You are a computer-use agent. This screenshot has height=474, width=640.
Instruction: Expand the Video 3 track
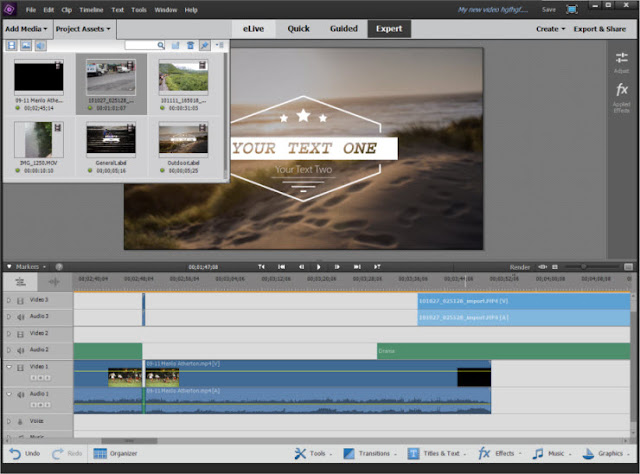9,300
